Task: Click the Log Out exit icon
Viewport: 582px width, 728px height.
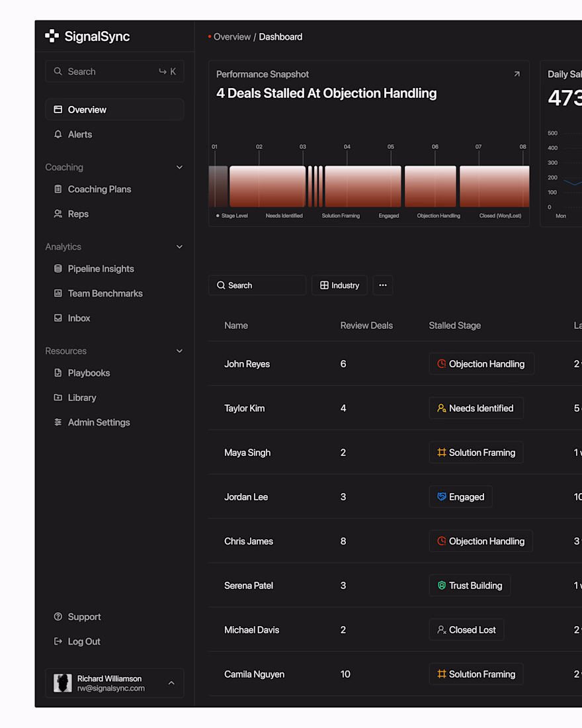Action: (58, 641)
